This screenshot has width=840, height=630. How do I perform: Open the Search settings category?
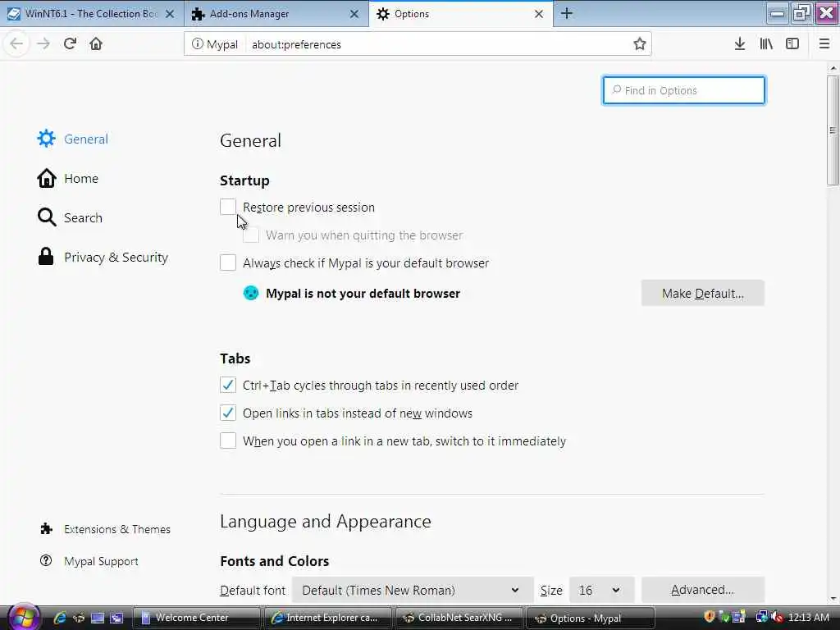click(x=71, y=217)
